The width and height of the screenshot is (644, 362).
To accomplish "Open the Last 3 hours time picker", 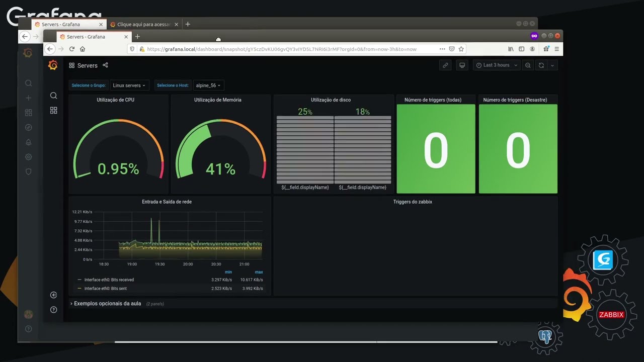I will (496, 65).
